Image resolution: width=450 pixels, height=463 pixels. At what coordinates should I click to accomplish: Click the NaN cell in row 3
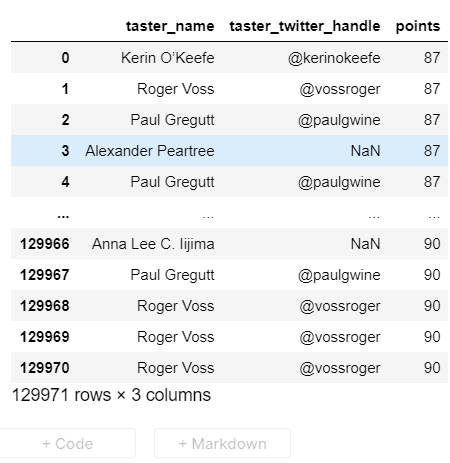[x=365, y=151]
